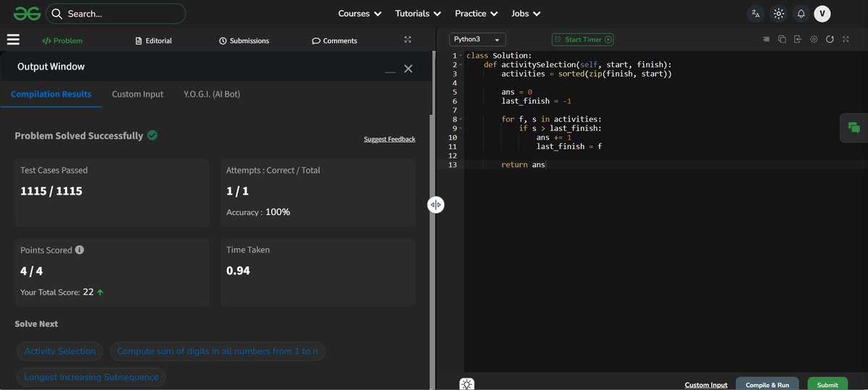Click the Suggest Feedback link
Image resolution: width=868 pixels, height=390 pixels.
click(389, 139)
